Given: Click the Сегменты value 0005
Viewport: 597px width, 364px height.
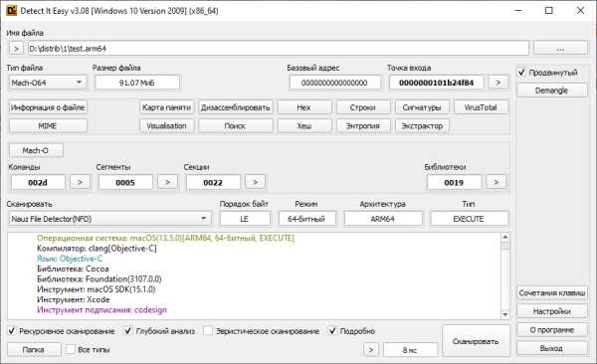Looking at the screenshot, I should click(x=125, y=182).
